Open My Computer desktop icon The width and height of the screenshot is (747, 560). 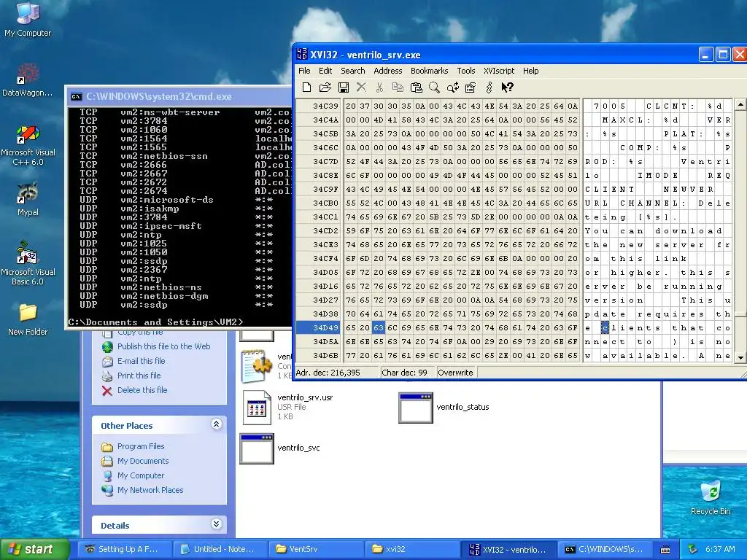28,19
